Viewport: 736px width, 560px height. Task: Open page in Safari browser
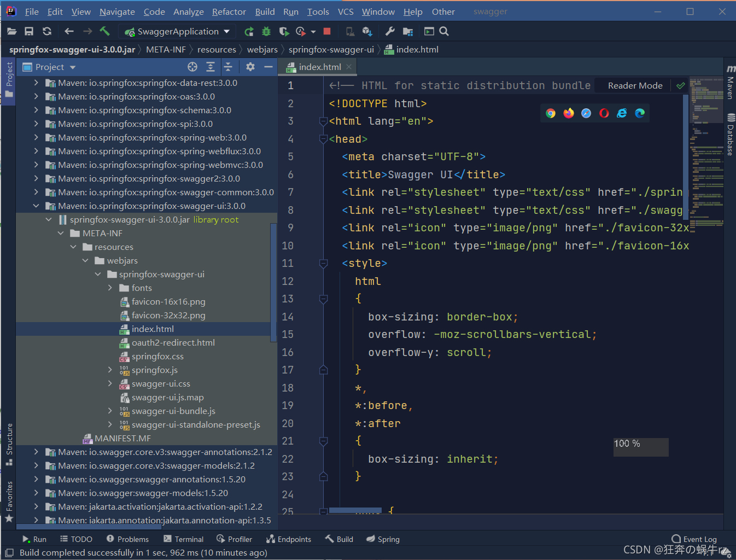(x=586, y=113)
